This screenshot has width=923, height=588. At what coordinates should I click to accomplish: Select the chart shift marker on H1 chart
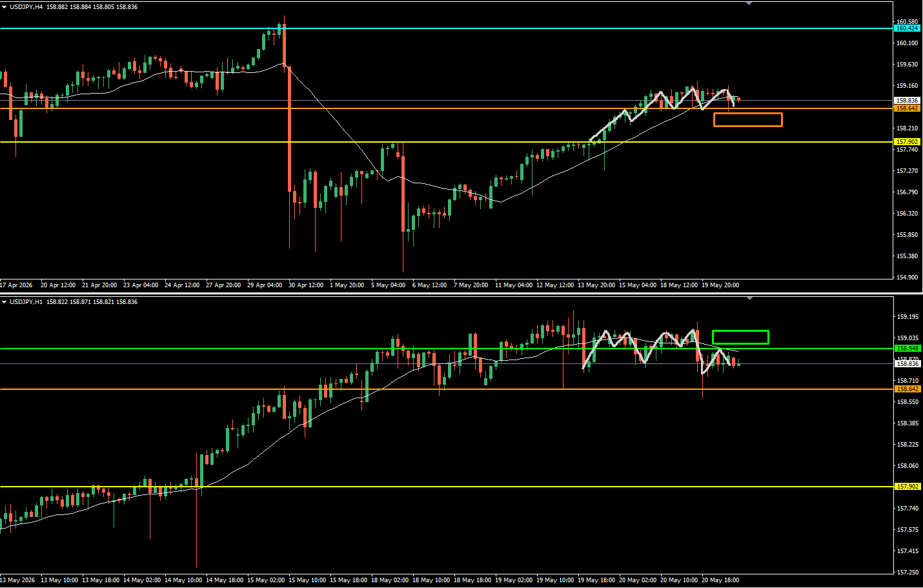click(x=749, y=299)
